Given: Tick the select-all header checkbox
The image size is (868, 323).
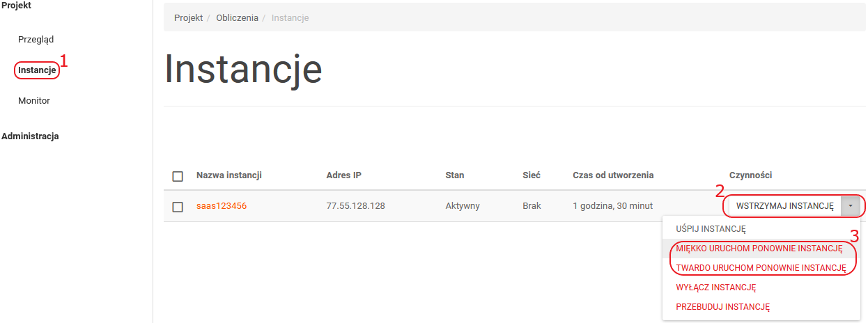Looking at the screenshot, I should point(178,176).
